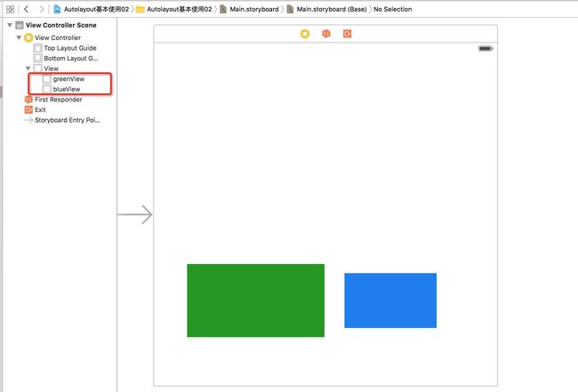The height and width of the screenshot is (392, 578).
Task: Click the No Selection breadcrumb
Action: click(392, 9)
